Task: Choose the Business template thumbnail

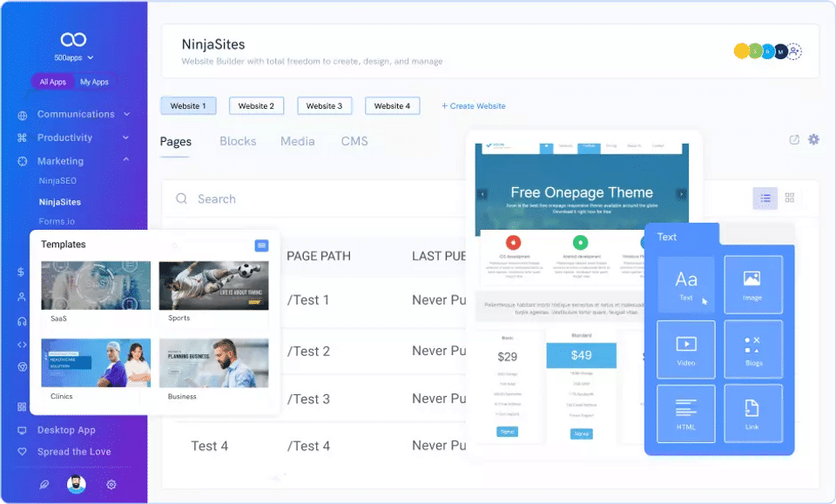Action: click(214, 363)
